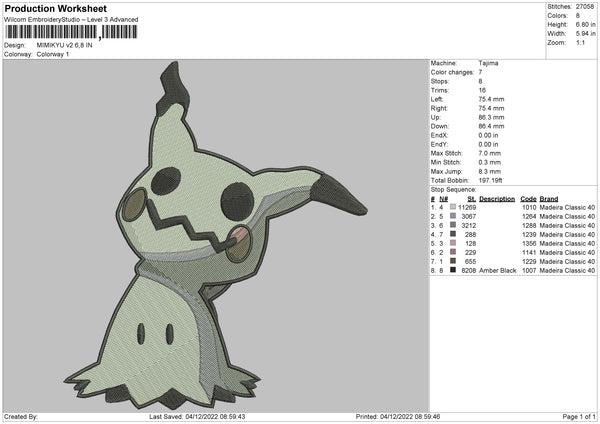
Task: Click stitch count 3067 in stop sequence
Action: pos(469,216)
